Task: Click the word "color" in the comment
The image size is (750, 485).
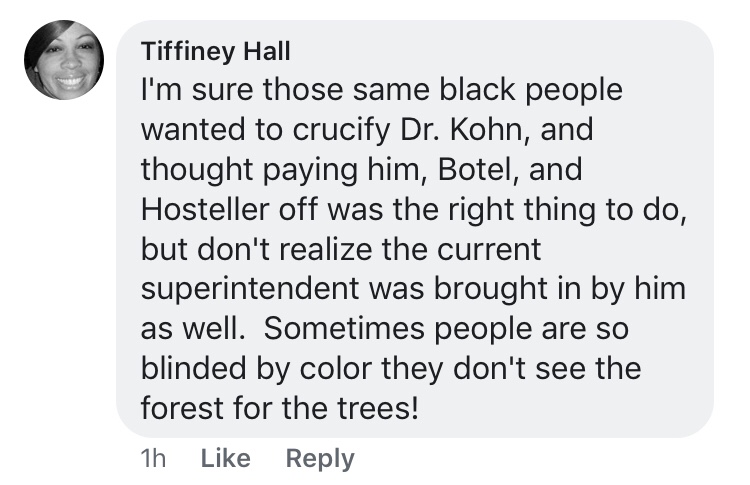Action: (328, 369)
